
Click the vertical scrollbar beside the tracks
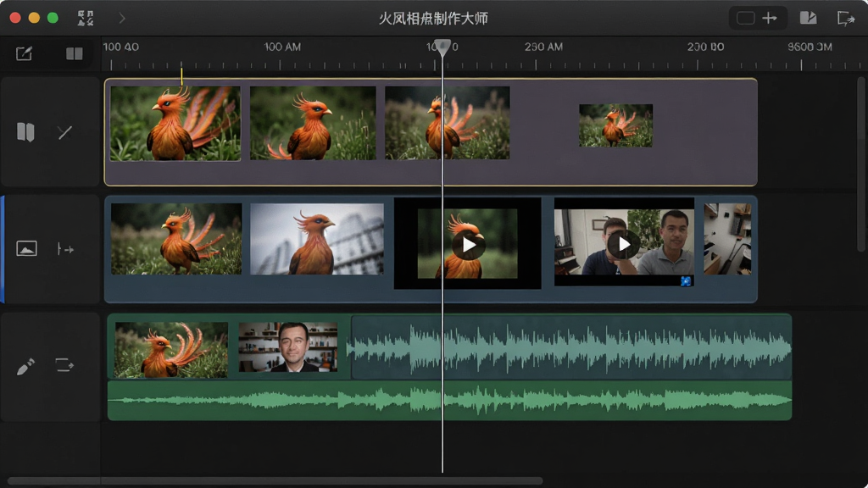click(861, 164)
